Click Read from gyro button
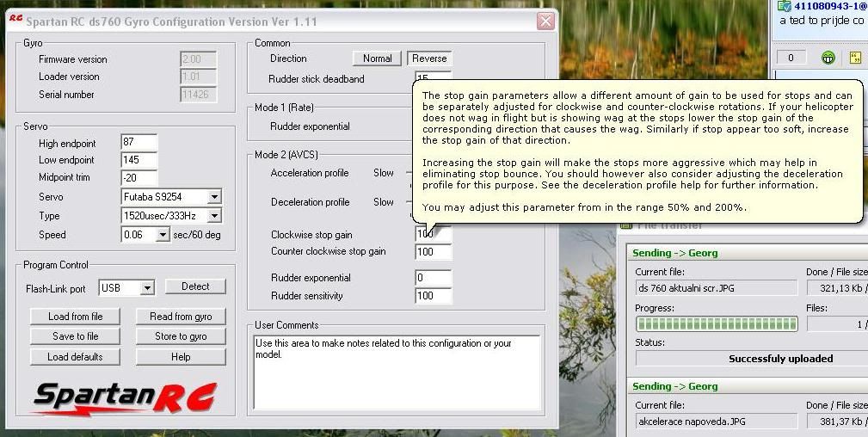The width and height of the screenshot is (868, 437). pyautogui.click(x=181, y=317)
